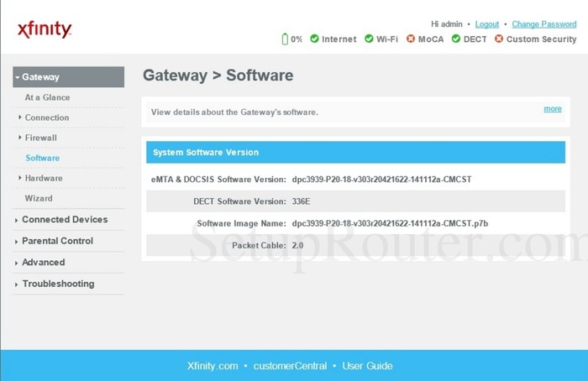The height and width of the screenshot is (381, 588).
Task: Click the 'View details about the Gateway's software' text
Action: point(234,112)
